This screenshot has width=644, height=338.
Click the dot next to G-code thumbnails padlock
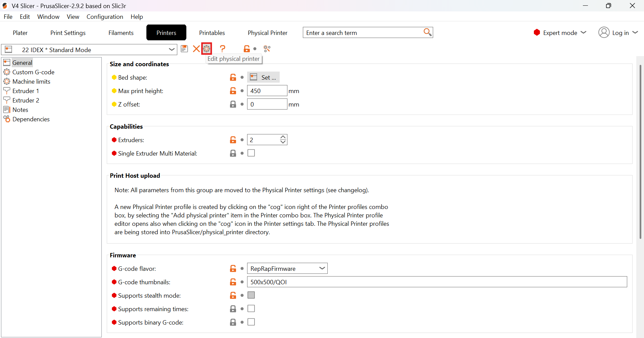click(242, 282)
